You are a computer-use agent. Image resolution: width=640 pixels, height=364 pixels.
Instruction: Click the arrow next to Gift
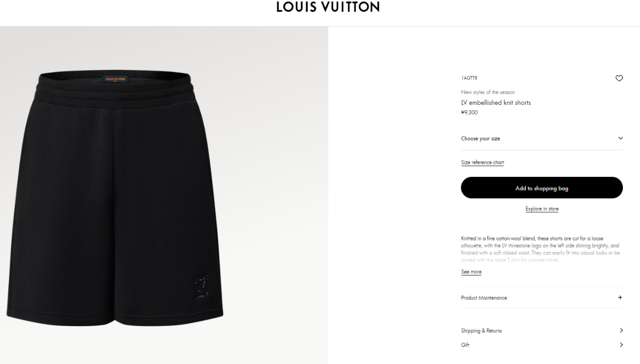pos(621,345)
